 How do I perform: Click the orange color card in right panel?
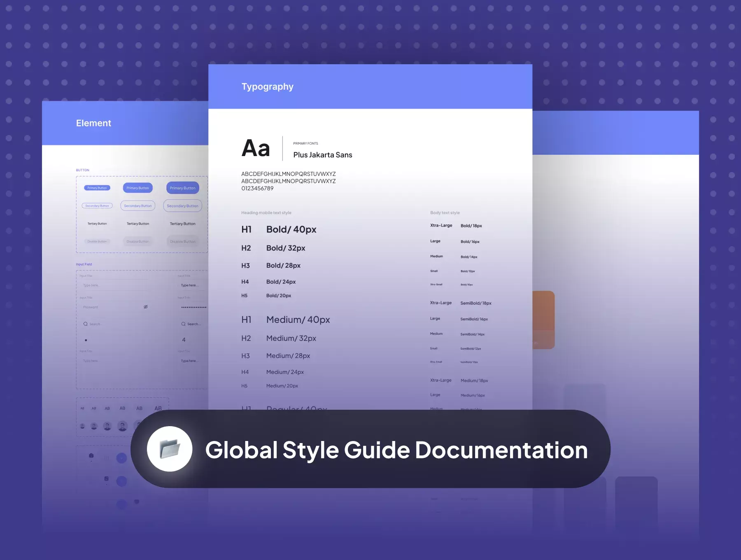(543, 320)
